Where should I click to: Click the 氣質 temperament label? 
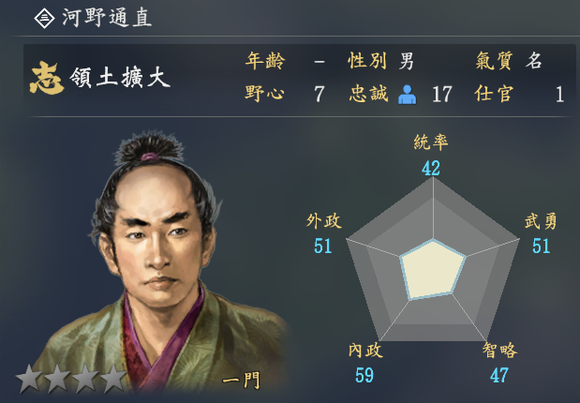494,61
